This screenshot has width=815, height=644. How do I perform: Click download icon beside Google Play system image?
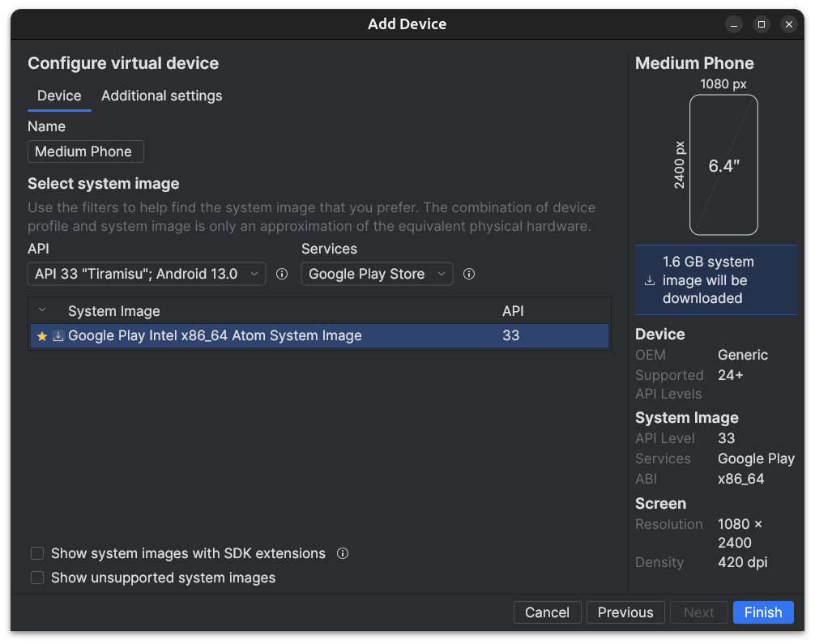point(58,335)
